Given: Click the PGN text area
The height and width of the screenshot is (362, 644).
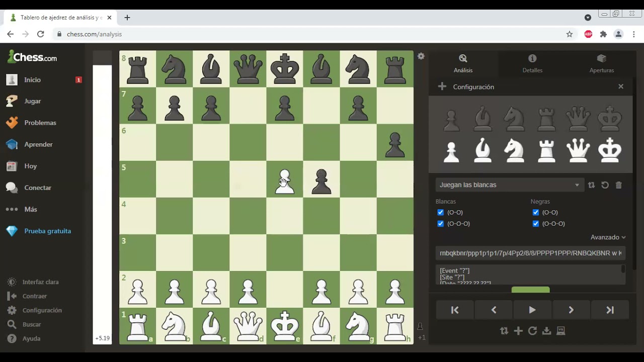Looking at the screenshot, I should coord(530,275).
